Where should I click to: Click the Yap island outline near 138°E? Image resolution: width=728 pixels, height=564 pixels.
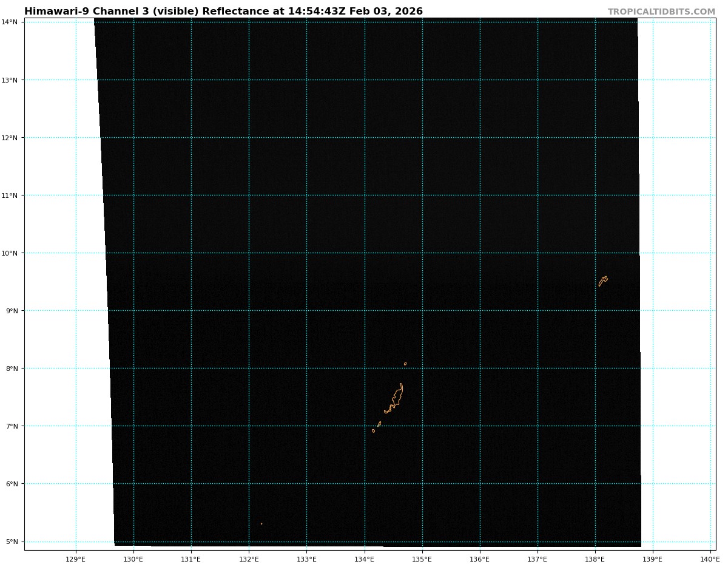point(602,281)
